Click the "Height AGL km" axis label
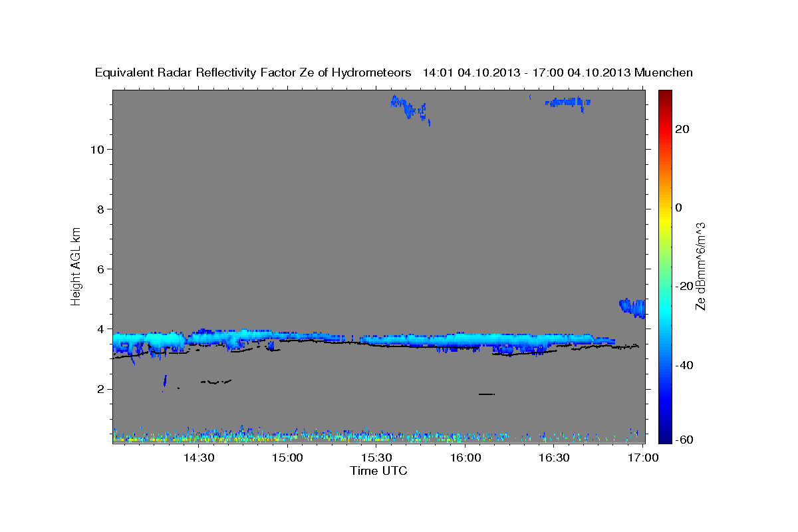798x532 pixels. coord(76,265)
